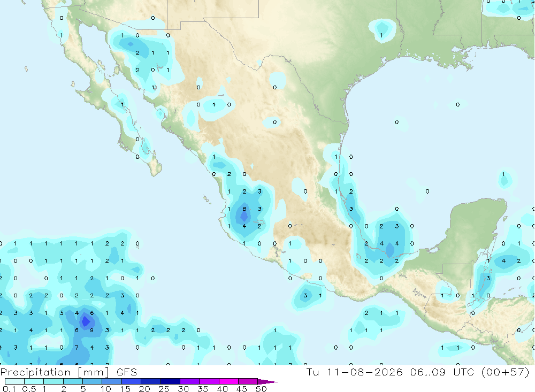Click the '35' legend scale label

(203, 389)
